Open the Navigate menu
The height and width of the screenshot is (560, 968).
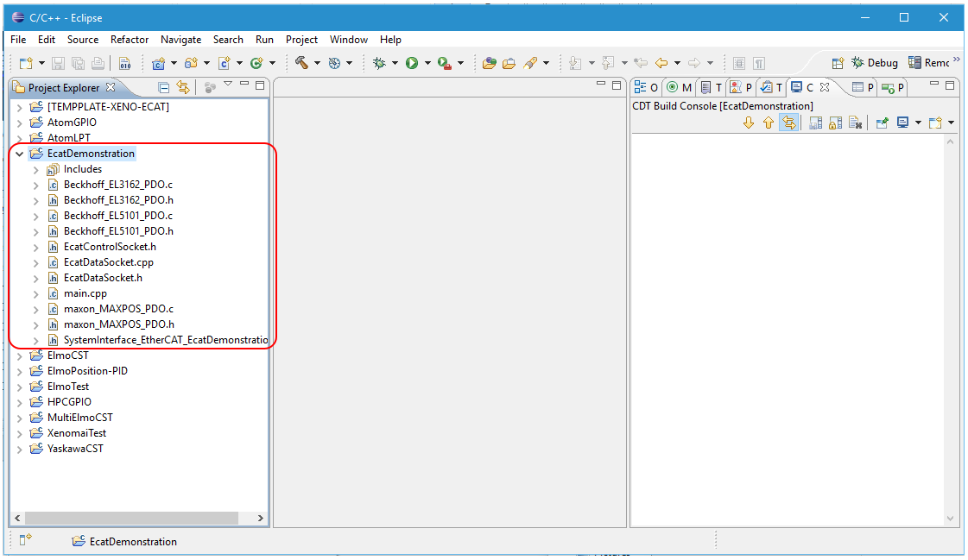[x=180, y=40]
